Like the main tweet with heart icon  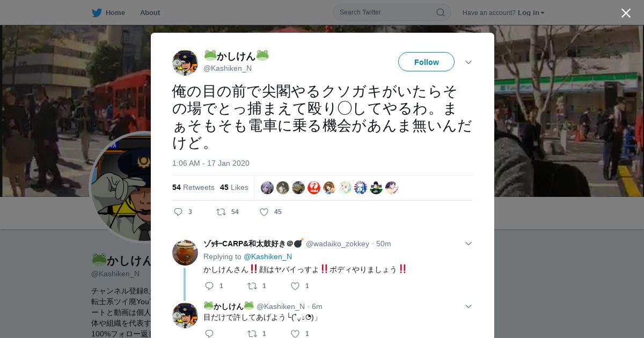coord(264,212)
